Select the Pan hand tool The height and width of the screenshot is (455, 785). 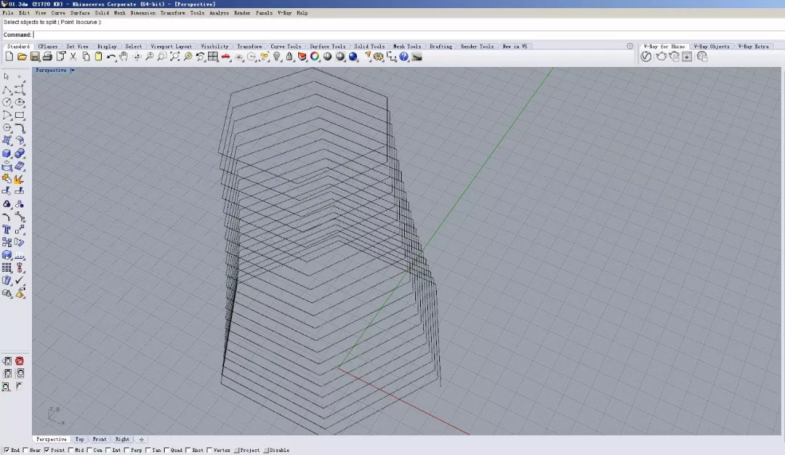pyautogui.click(x=123, y=57)
